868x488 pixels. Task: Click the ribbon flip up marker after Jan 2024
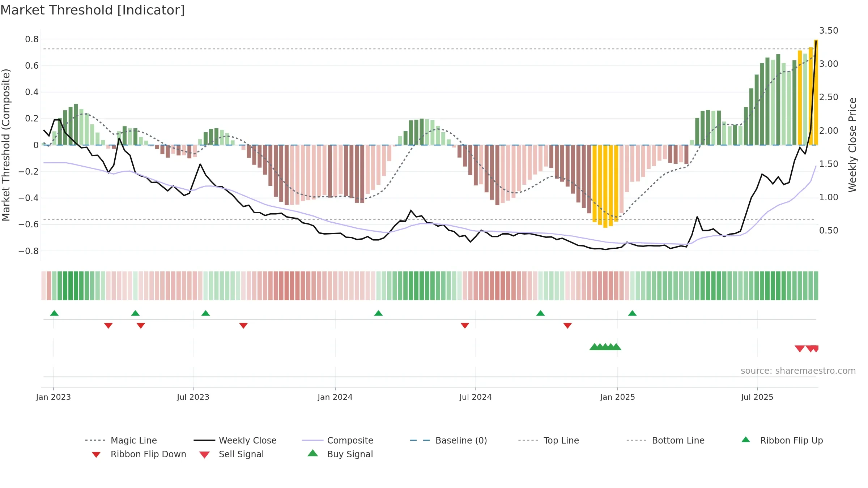pos(378,313)
